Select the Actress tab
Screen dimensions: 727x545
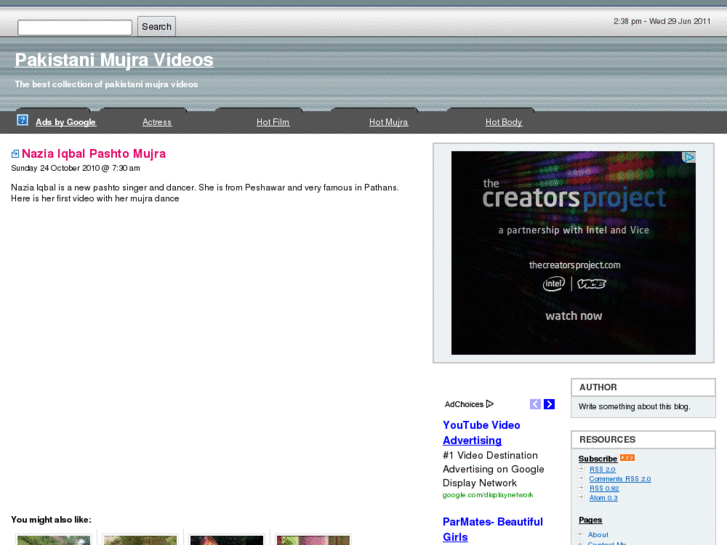(157, 122)
